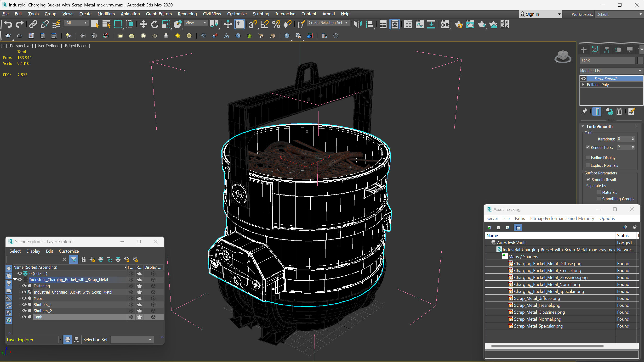Click the Undo arrow icon

[8, 24]
